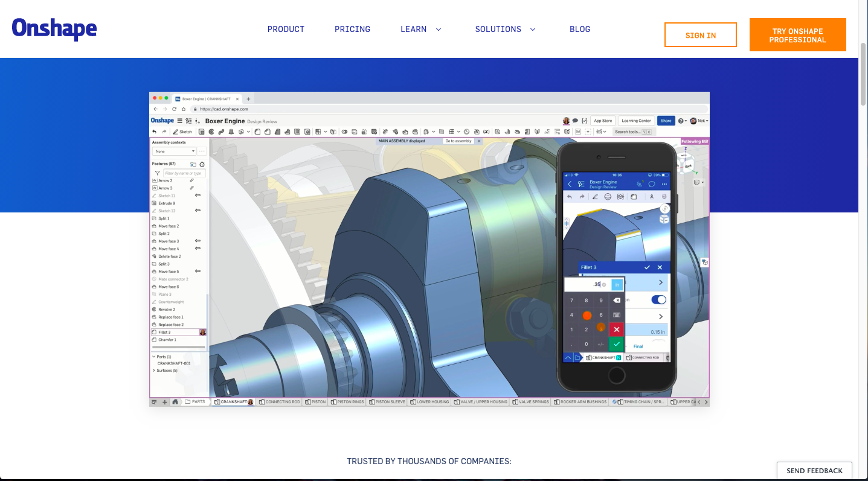Tap the pencil sketch icon in phone toolbar
This screenshot has width=868, height=481.
point(595,196)
